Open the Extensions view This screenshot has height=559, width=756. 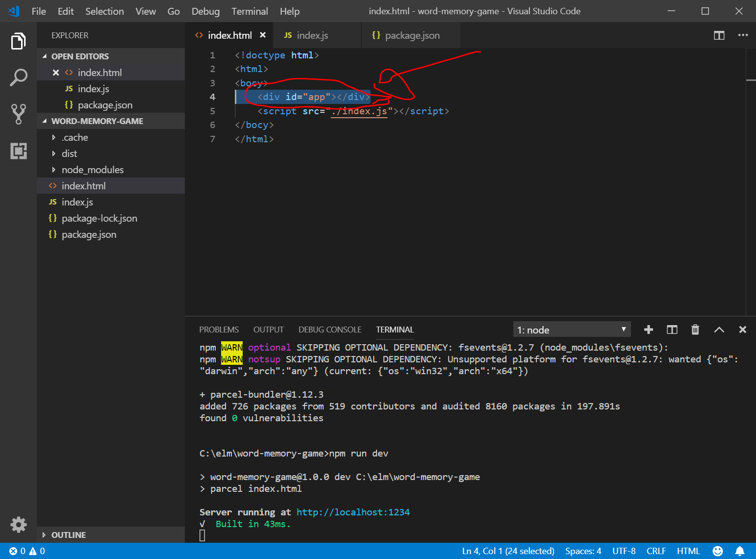pyautogui.click(x=18, y=151)
